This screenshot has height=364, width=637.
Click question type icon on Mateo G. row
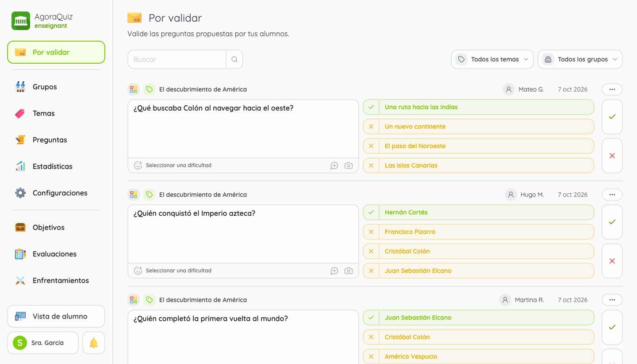(134, 89)
